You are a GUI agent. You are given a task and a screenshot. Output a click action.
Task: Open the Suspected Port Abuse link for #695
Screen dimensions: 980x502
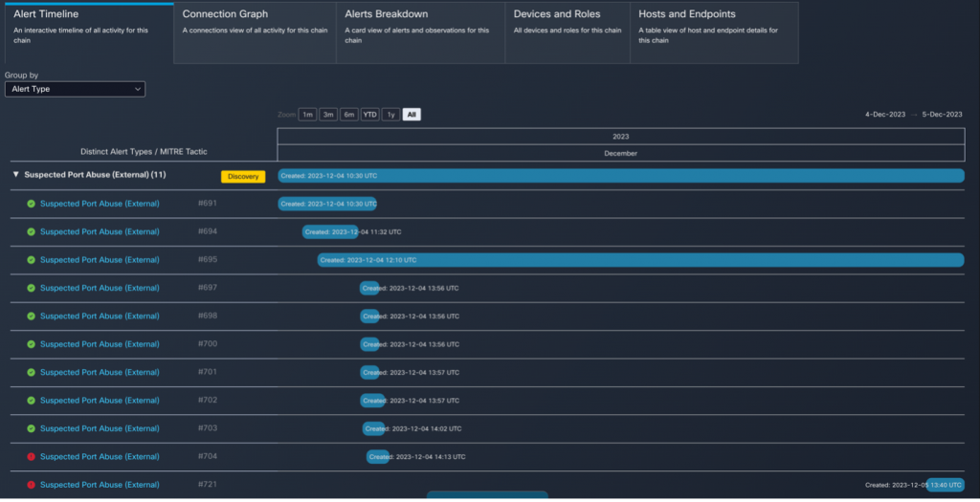point(100,260)
